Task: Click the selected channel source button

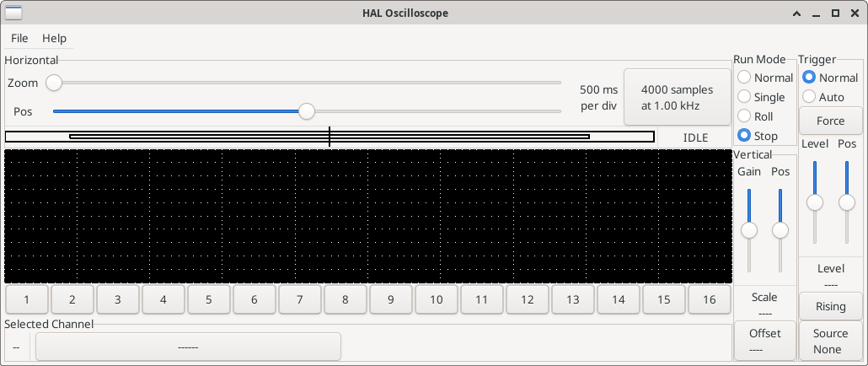Action: [x=188, y=347]
